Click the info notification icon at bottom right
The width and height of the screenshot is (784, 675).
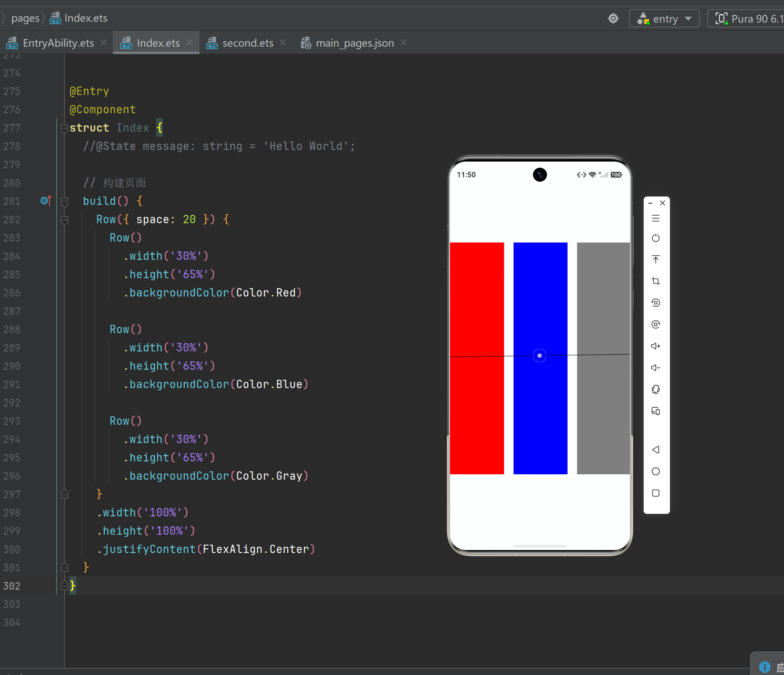tap(764, 667)
